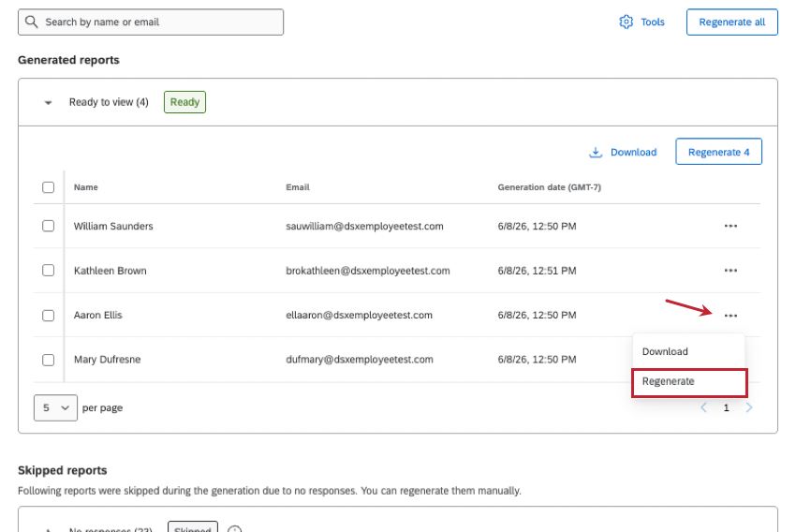This screenshot has width=796, height=532.
Task: Click sauwilliam@dsxemployeetest.com email
Action: (364, 226)
